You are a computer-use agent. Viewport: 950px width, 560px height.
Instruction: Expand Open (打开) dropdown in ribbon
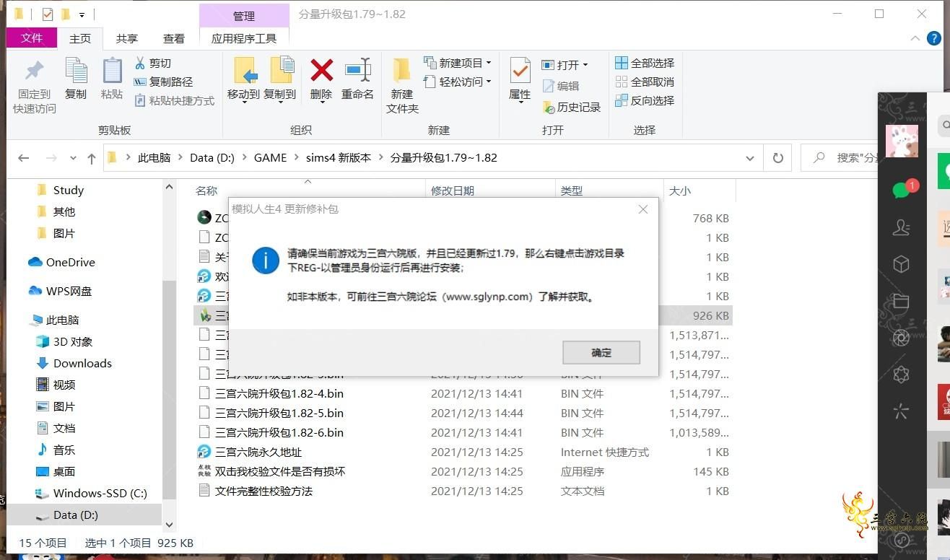point(585,64)
